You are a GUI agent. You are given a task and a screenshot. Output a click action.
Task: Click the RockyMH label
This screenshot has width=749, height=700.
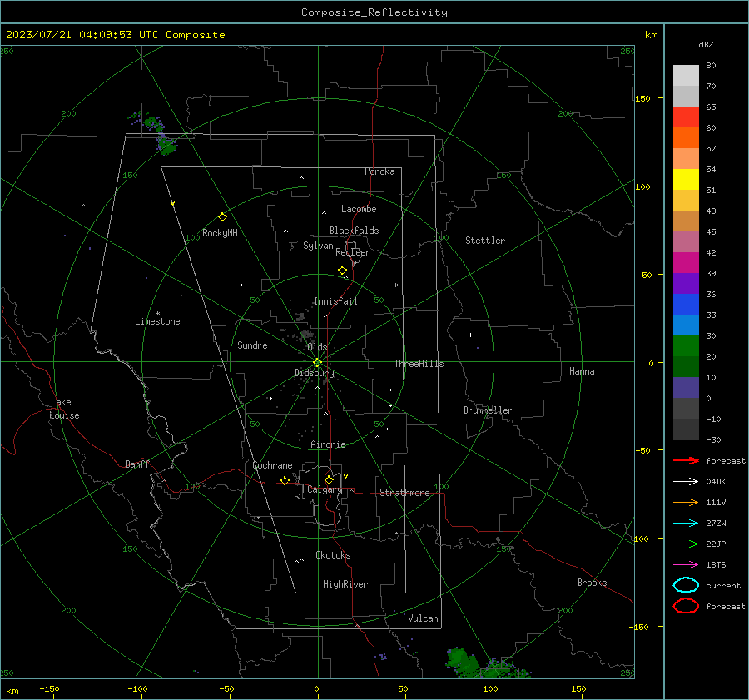[x=220, y=233]
